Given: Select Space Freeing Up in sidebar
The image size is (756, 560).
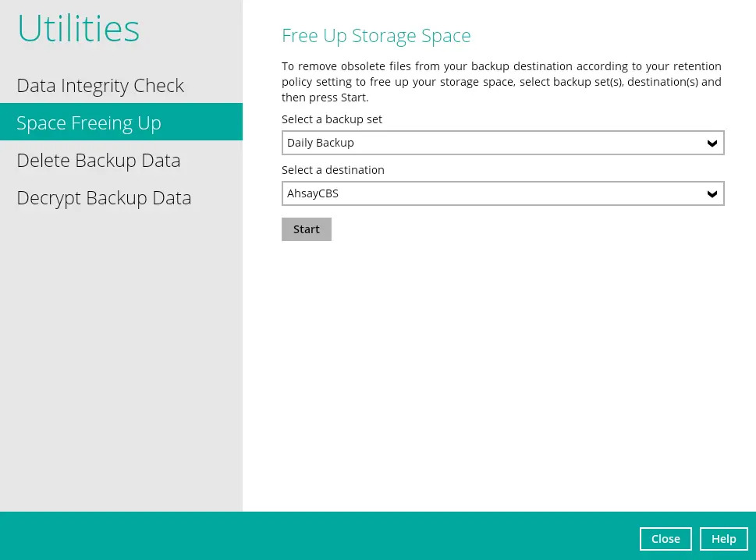Looking at the screenshot, I should click(89, 123).
